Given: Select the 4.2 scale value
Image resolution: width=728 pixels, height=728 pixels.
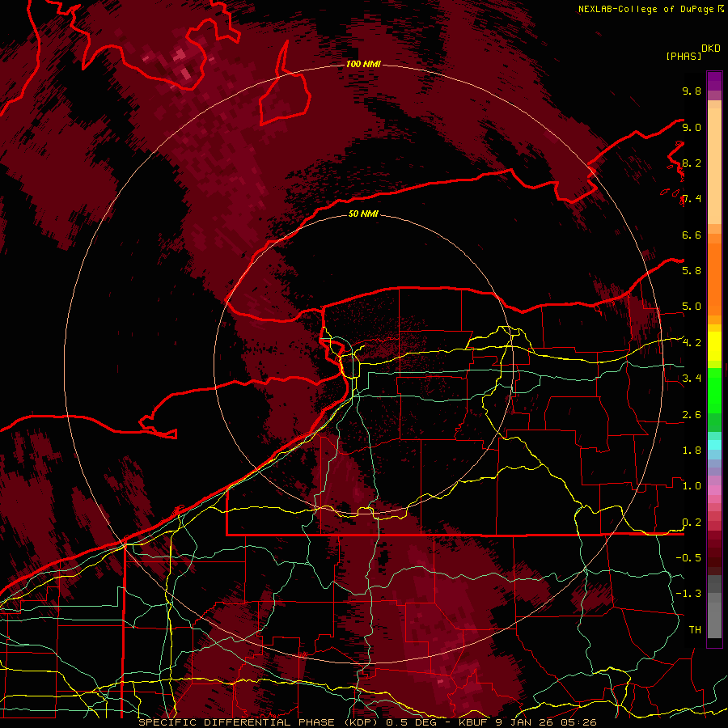Looking at the screenshot, I should (x=692, y=343).
